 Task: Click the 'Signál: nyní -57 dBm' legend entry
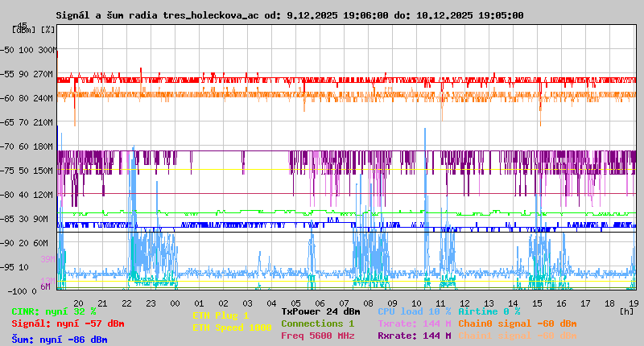click(x=68, y=323)
